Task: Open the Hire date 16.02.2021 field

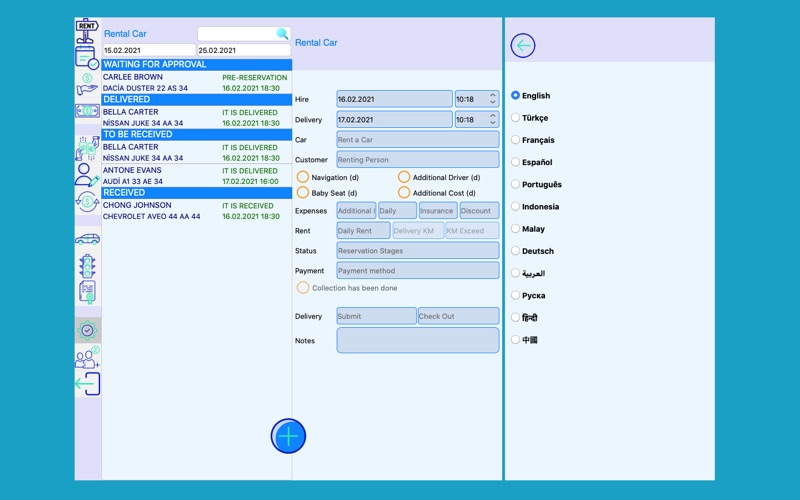Action: coord(394,99)
